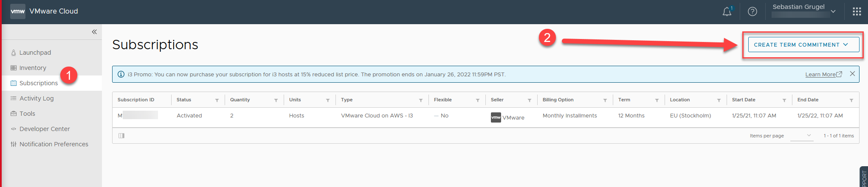The width and height of the screenshot is (868, 187).
Task: Filter the Status column
Action: 217,100
